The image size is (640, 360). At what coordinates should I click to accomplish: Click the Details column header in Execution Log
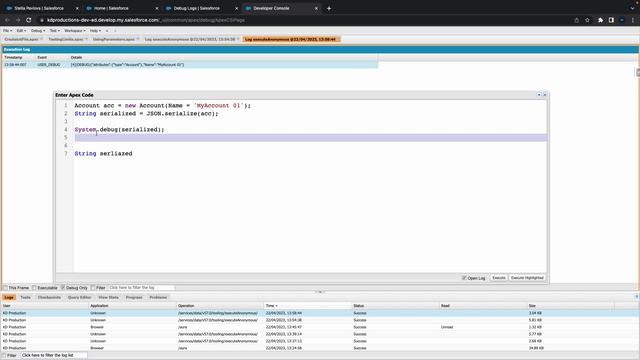pyautogui.click(x=223, y=58)
